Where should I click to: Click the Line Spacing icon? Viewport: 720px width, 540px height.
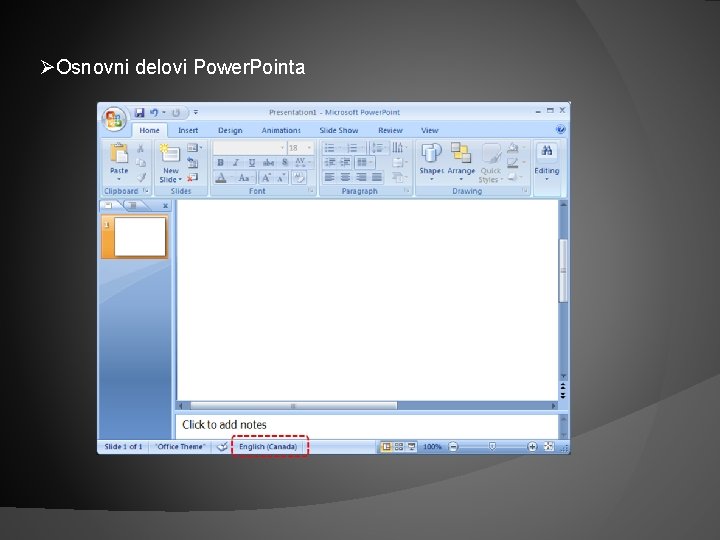[378, 148]
